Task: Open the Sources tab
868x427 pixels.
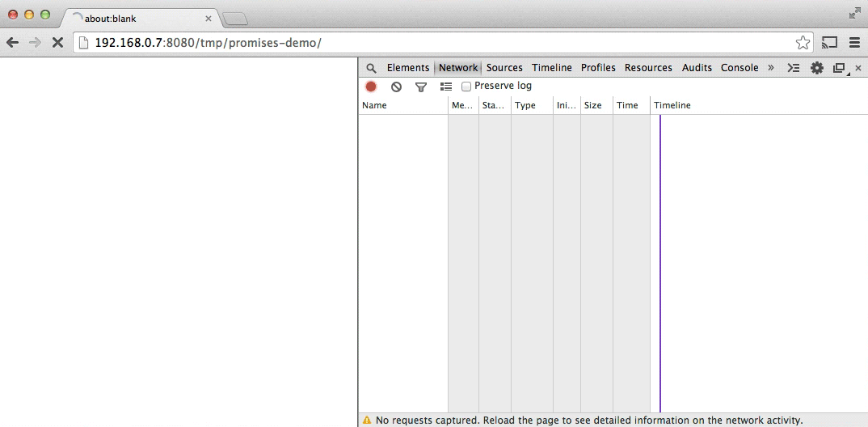Action: click(504, 68)
